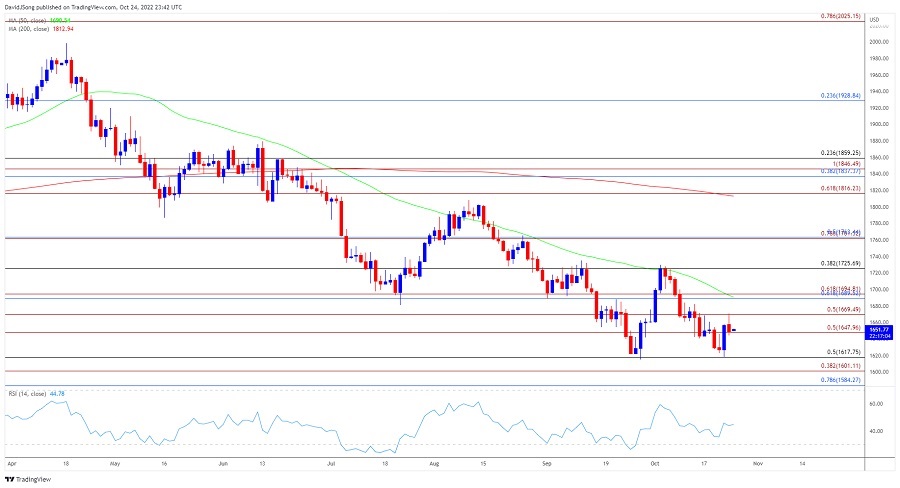Click the 1740.00 price axis value

[x=879, y=256]
